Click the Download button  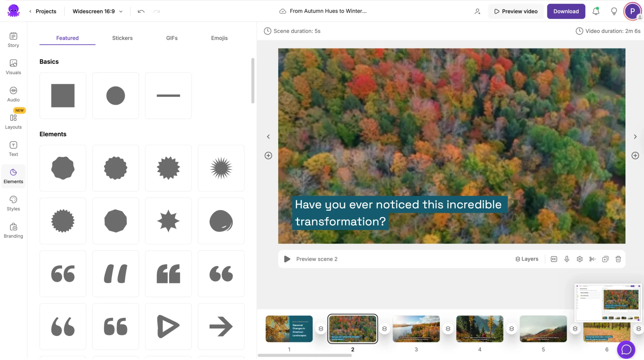tap(566, 11)
